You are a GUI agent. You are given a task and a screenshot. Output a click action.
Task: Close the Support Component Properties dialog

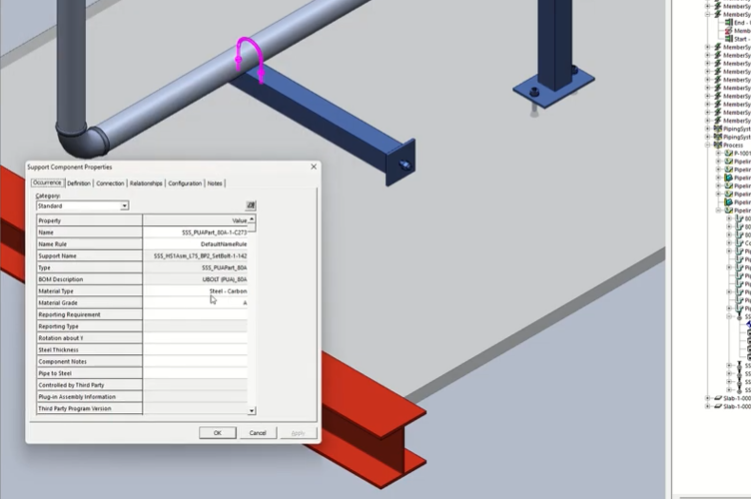(x=313, y=167)
